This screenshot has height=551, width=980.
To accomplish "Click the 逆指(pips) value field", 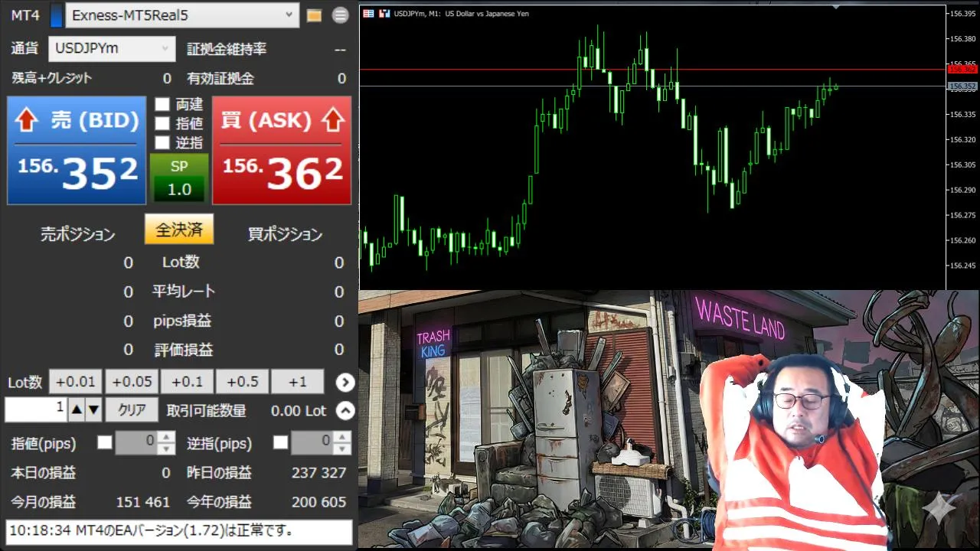I will coord(312,442).
